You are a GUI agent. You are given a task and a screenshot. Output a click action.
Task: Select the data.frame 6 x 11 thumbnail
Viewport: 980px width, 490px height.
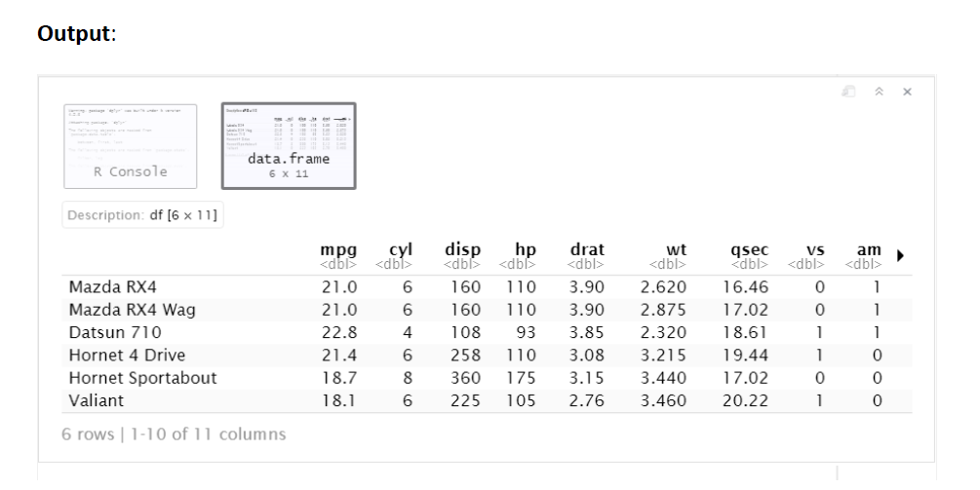289,146
